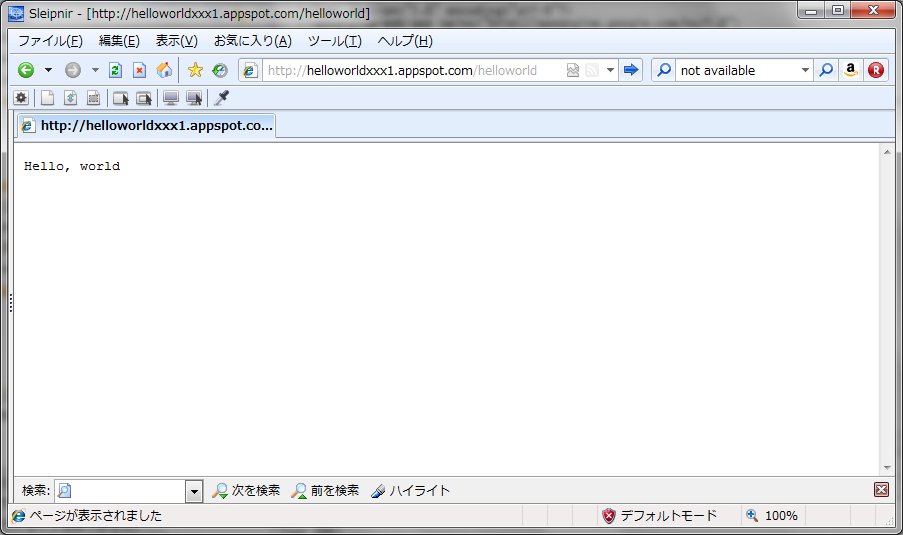Run search with magnifier right of search box
The height and width of the screenshot is (535, 903).
[826, 70]
